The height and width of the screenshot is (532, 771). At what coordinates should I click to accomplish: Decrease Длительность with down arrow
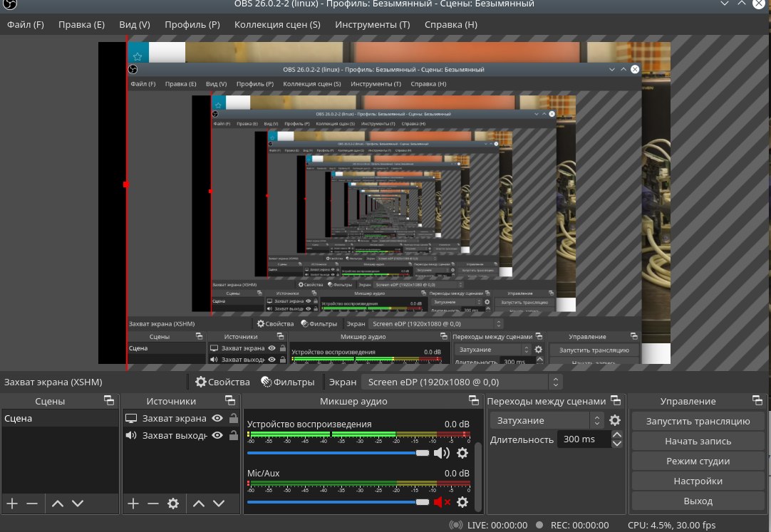click(617, 444)
